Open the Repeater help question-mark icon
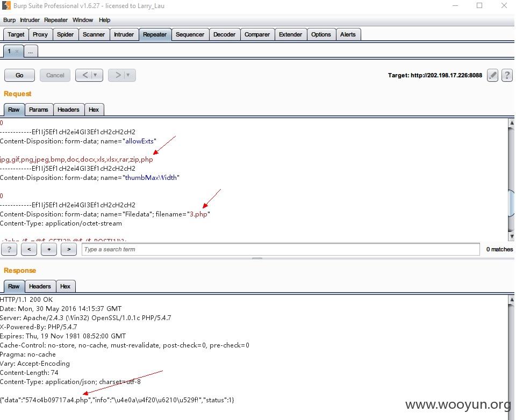Screen dimensions: 516x420 point(507,75)
